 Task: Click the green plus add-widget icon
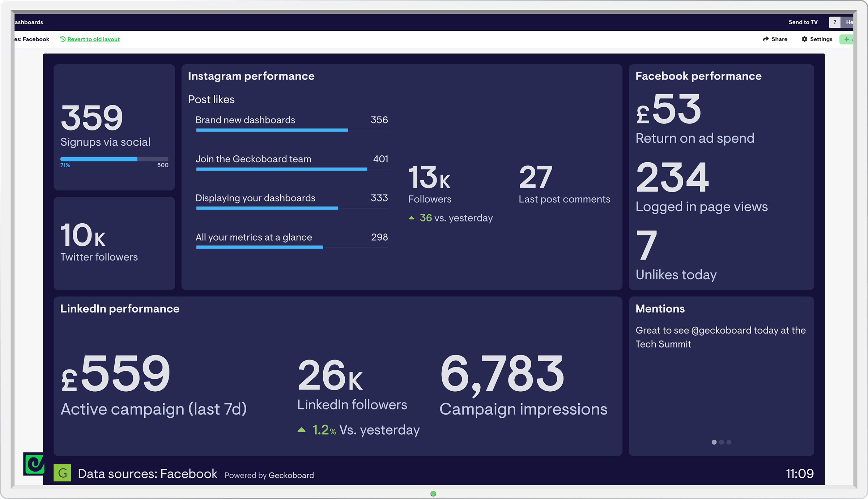coord(846,39)
